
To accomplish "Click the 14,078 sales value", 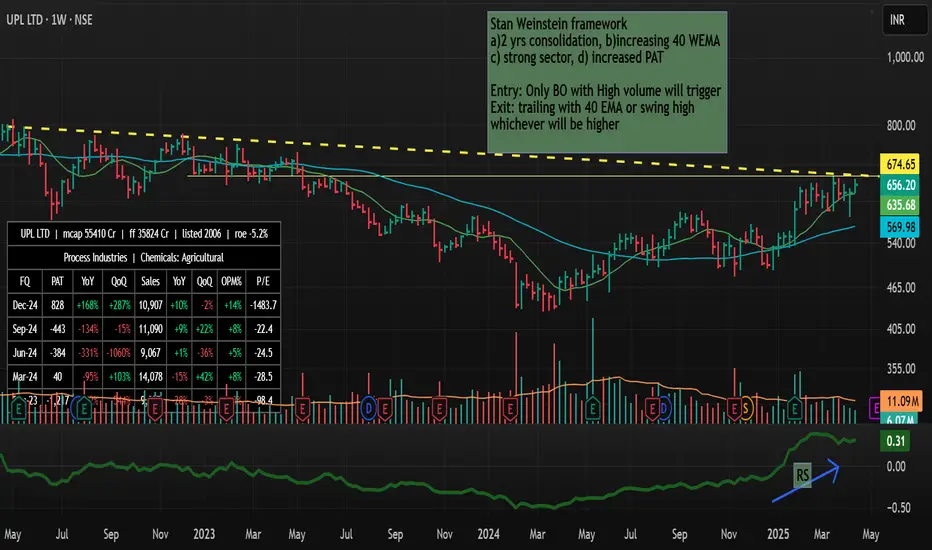I will pos(150,376).
